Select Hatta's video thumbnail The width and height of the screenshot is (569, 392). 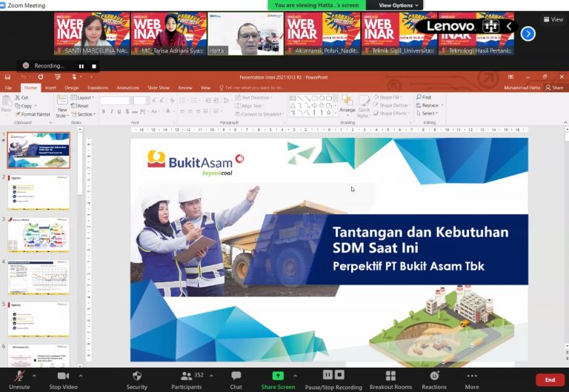[246, 34]
